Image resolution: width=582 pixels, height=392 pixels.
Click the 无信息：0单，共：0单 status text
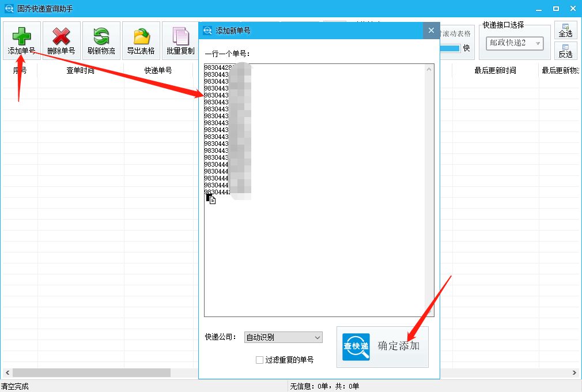(324, 386)
